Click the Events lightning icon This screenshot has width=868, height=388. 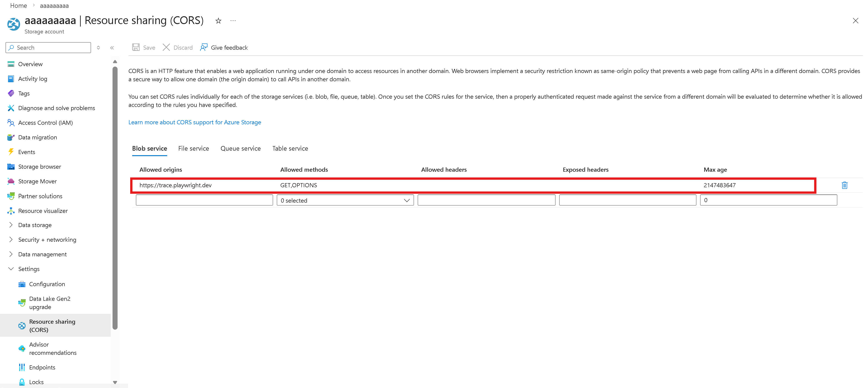(11, 152)
